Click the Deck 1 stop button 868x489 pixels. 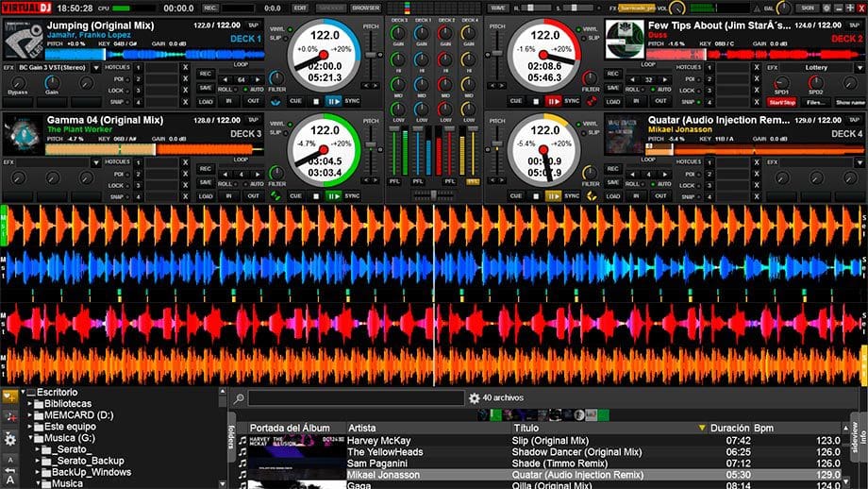[x=316, y=101]
